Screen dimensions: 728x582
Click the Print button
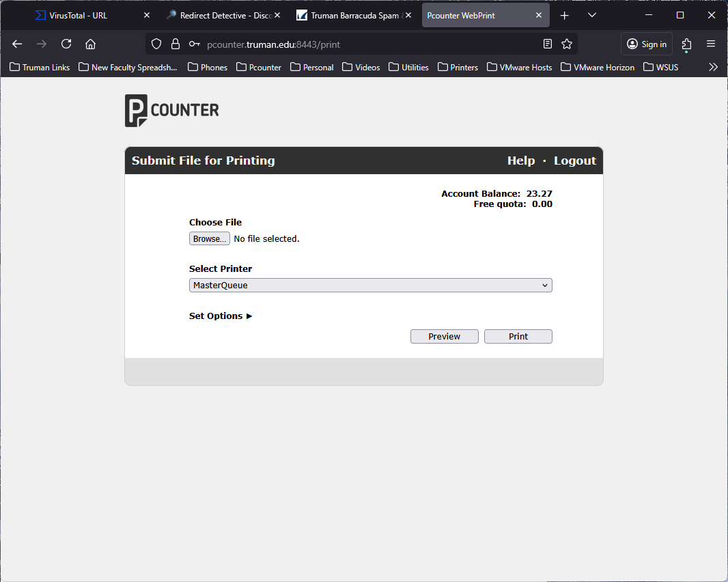point(518,336)
